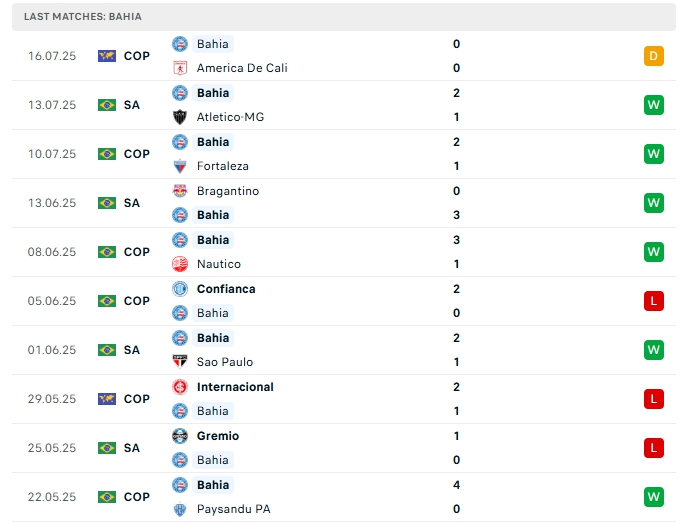Click the Atletico-MG club crest
This screenshot has width=686, height=524.
point(180,117)
